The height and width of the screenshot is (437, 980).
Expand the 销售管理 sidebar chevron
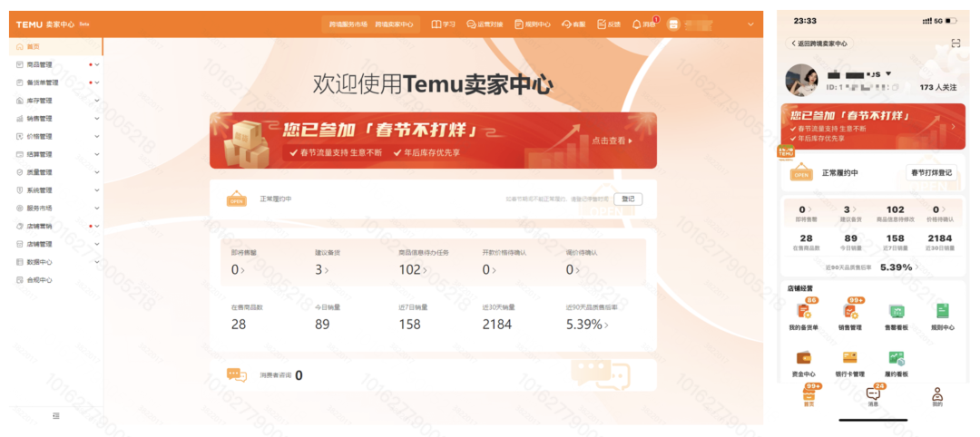pos(97,119)
